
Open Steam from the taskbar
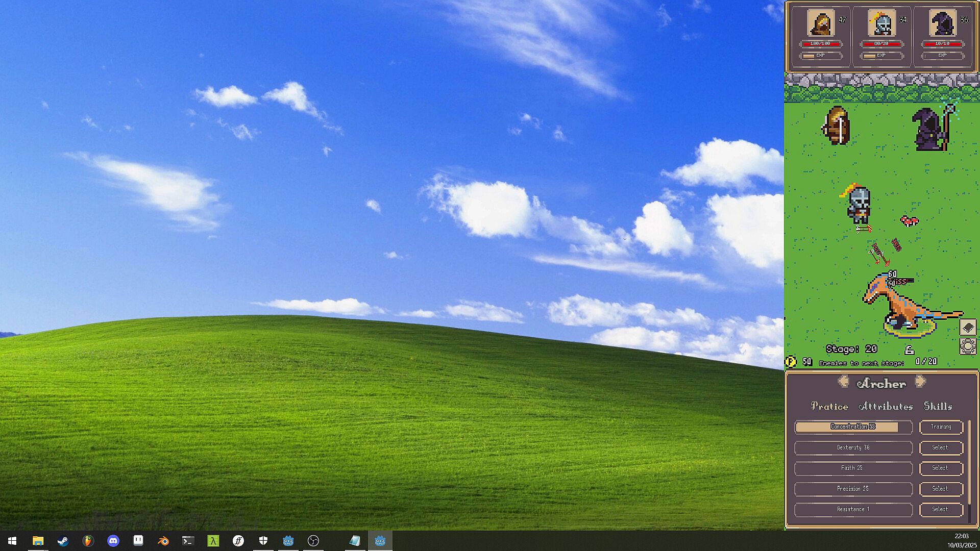(63, 541)
